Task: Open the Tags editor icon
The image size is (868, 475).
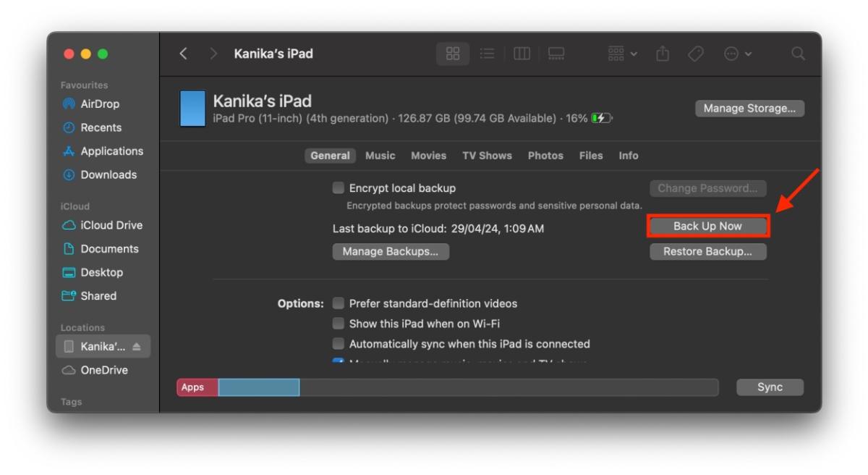Action: coord(695,53)
